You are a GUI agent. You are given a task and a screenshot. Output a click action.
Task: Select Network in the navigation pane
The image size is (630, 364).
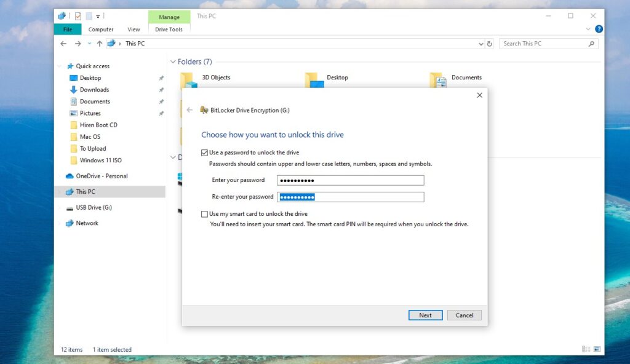click(x=87, y=223)
